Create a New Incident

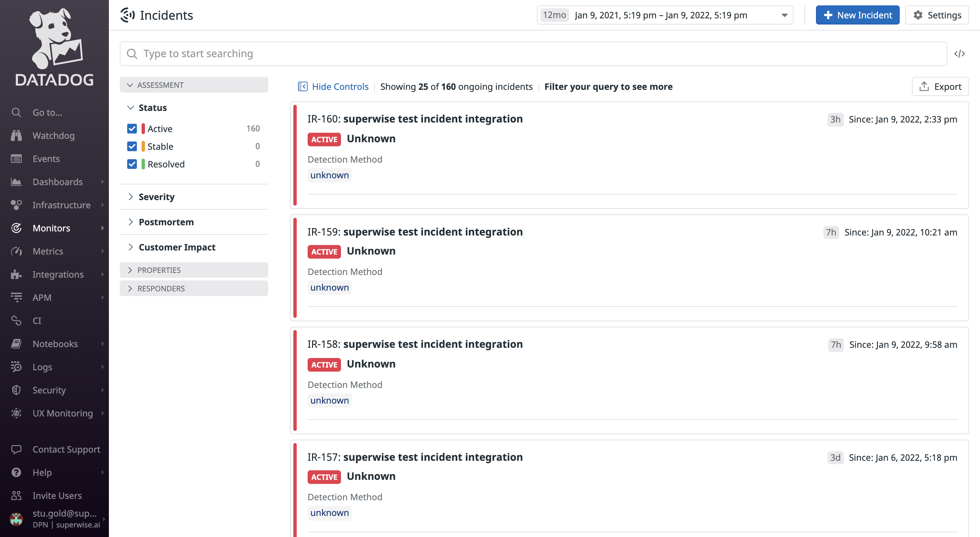[857, 15]
